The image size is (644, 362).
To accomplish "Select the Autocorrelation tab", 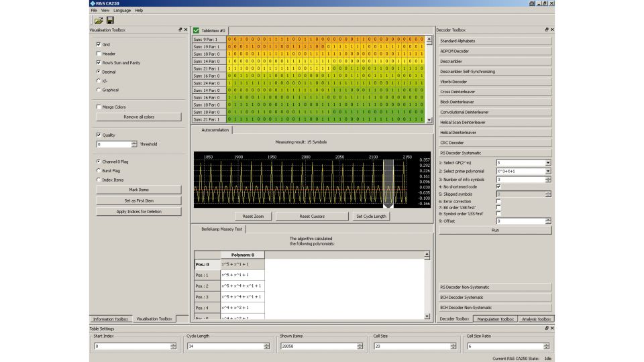I will pyautogui.click(x=215, y=129).
